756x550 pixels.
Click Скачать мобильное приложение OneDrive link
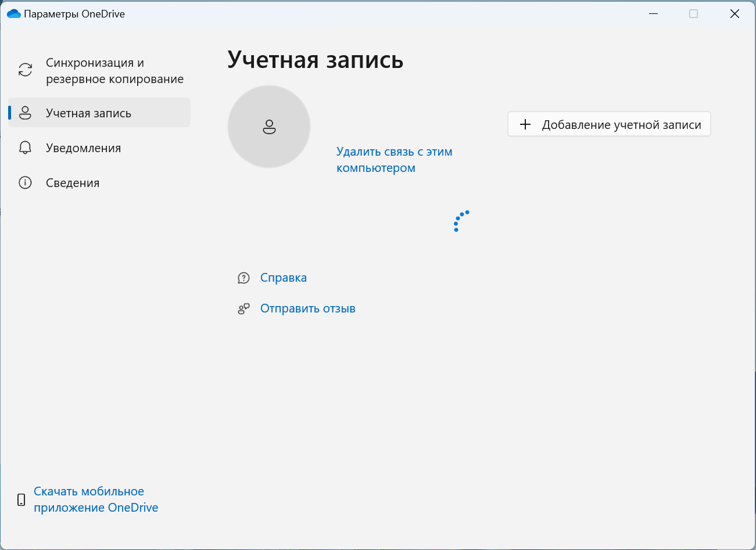tap(96, 499)
